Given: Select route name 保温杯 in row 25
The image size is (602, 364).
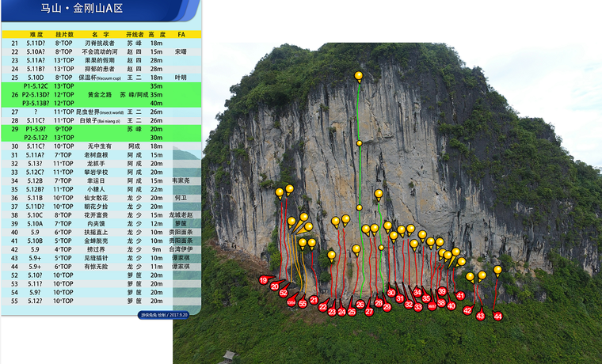Looking at the screenshot, I should click(99, 78).
